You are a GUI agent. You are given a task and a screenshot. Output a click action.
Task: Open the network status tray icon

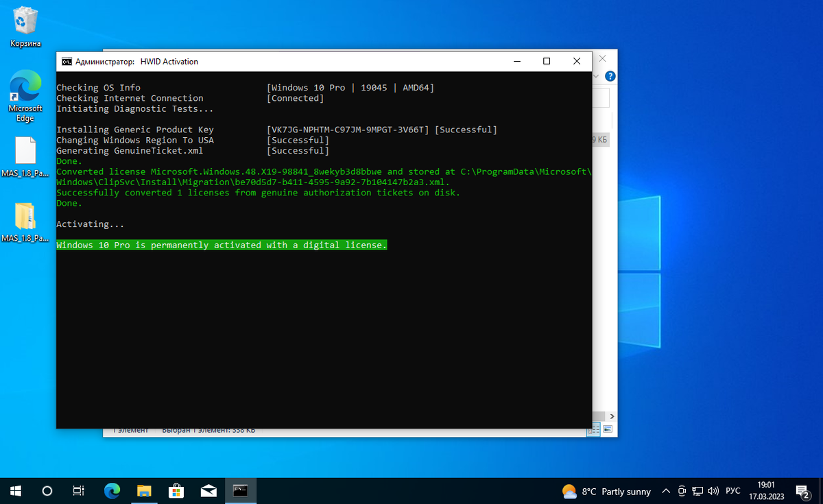click(697, 492)
